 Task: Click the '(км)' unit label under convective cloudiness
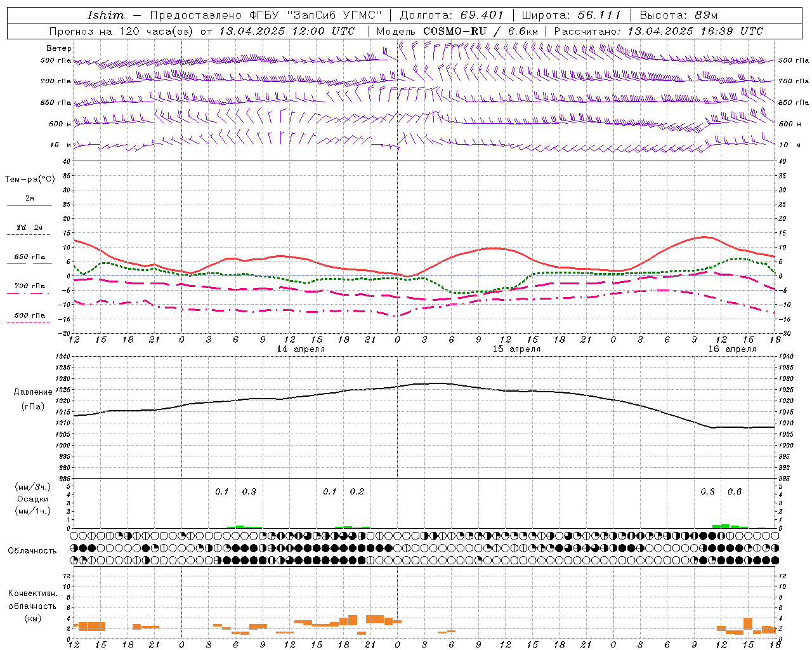point(33,618)
